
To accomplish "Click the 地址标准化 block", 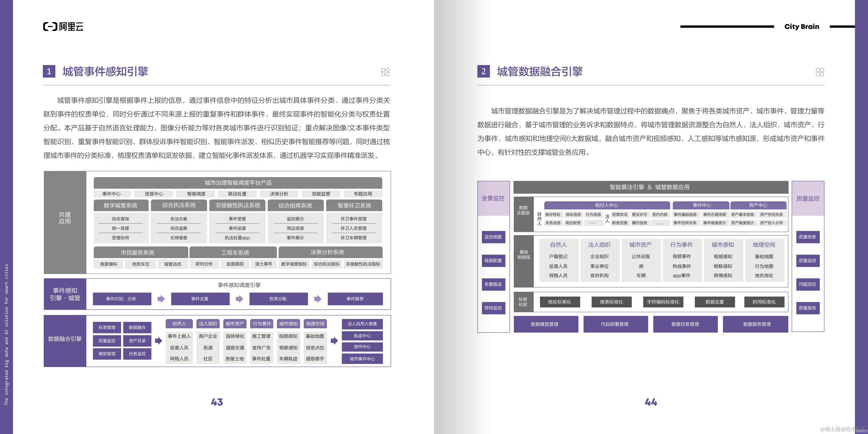I will 559,302.
